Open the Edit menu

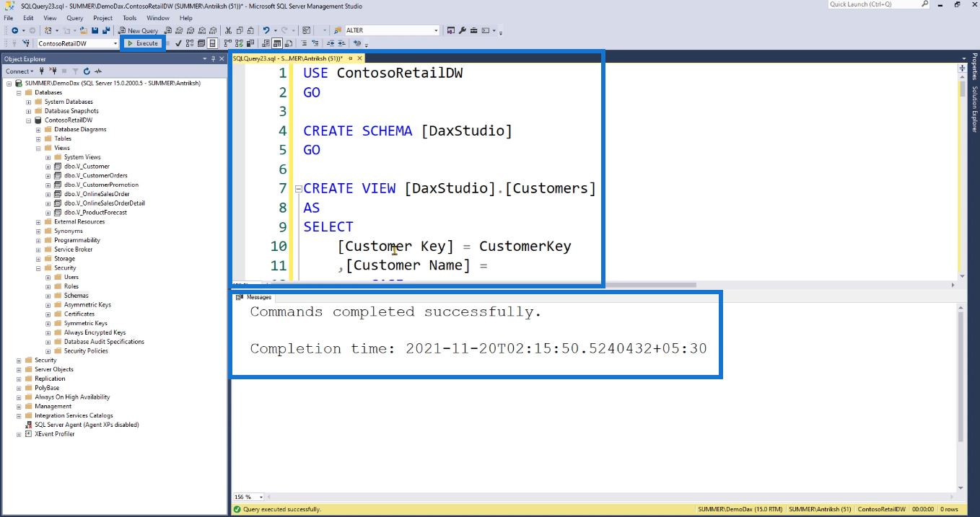28,18
